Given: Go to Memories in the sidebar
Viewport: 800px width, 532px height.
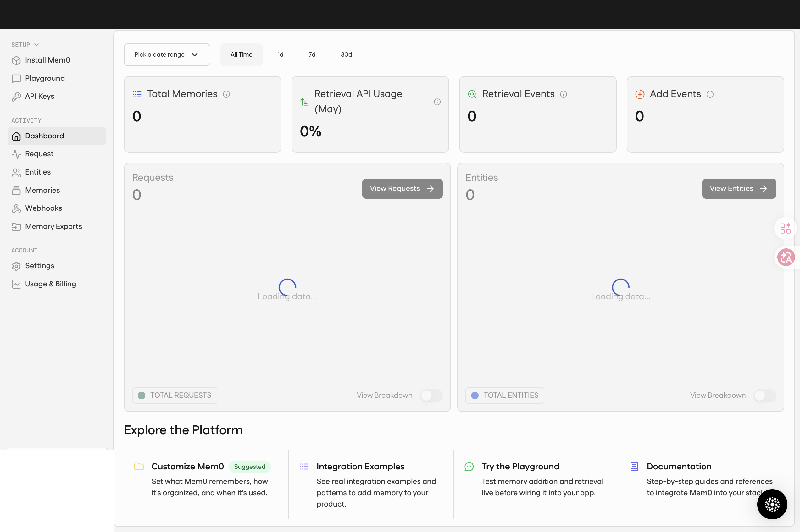Looking at the screenshot, I should coord(56,190).
